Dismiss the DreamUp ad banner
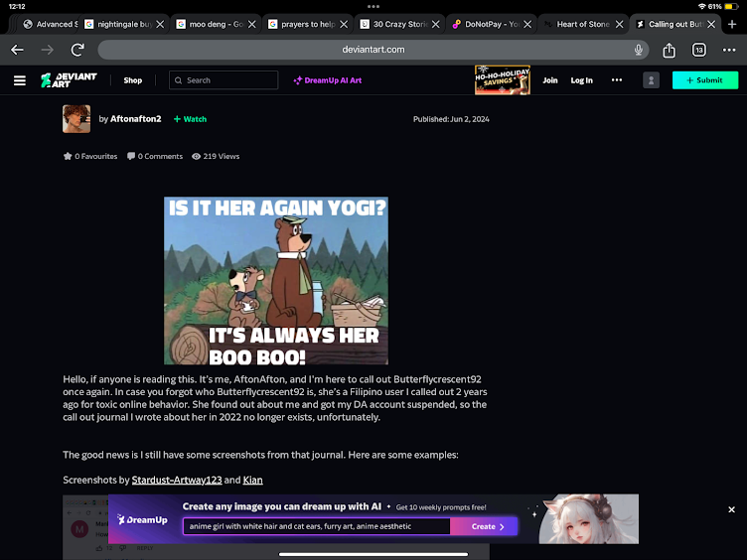This screenshot has height=560, width=747. (x=732, y=509)
